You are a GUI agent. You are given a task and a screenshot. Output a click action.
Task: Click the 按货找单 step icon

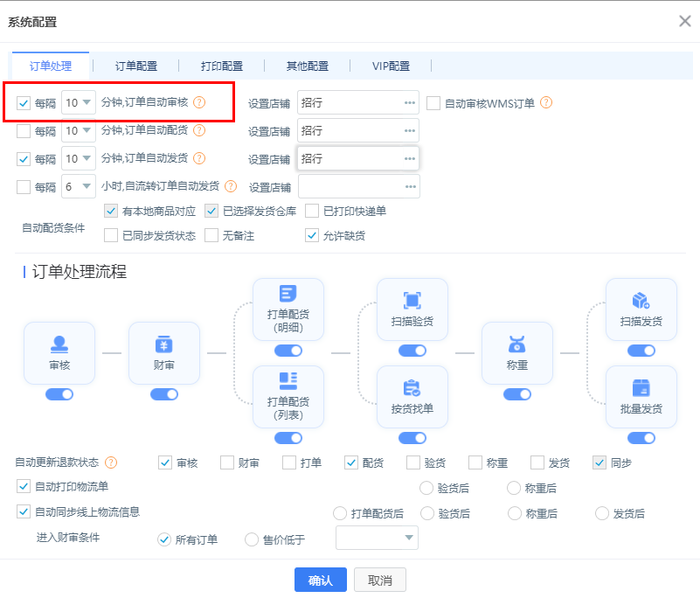coord(412,387)
